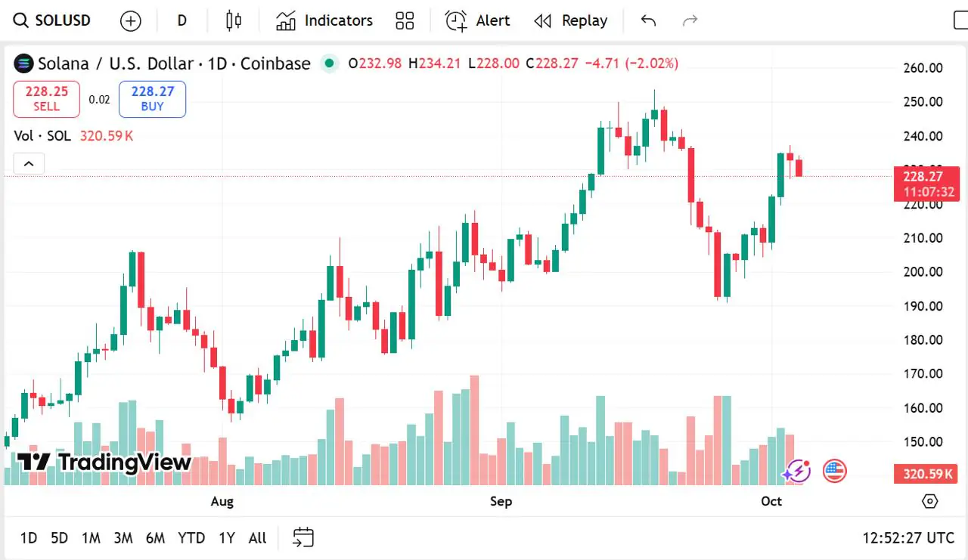
Task: Collapse the indicator legend with chevron
Action: (29, 163)
